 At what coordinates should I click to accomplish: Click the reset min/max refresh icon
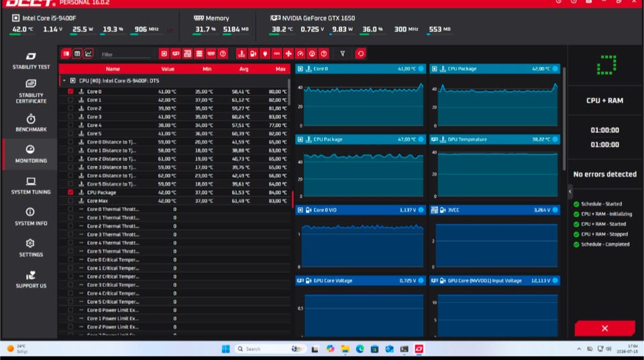tap(360, 54)
